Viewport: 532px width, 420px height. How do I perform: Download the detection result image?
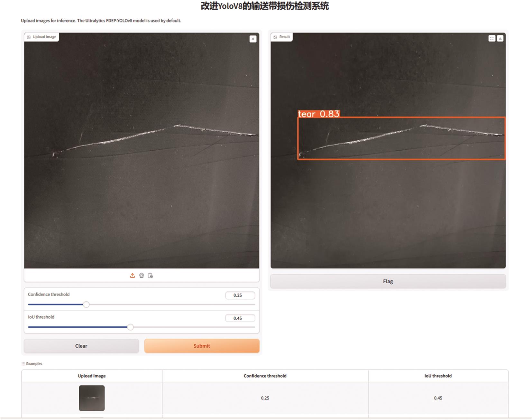point(500,38)
